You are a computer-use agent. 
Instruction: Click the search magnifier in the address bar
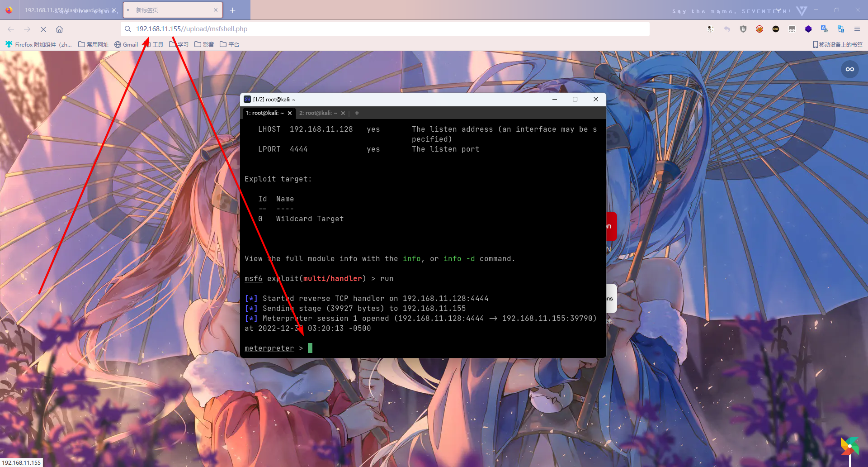pos(128,29)
